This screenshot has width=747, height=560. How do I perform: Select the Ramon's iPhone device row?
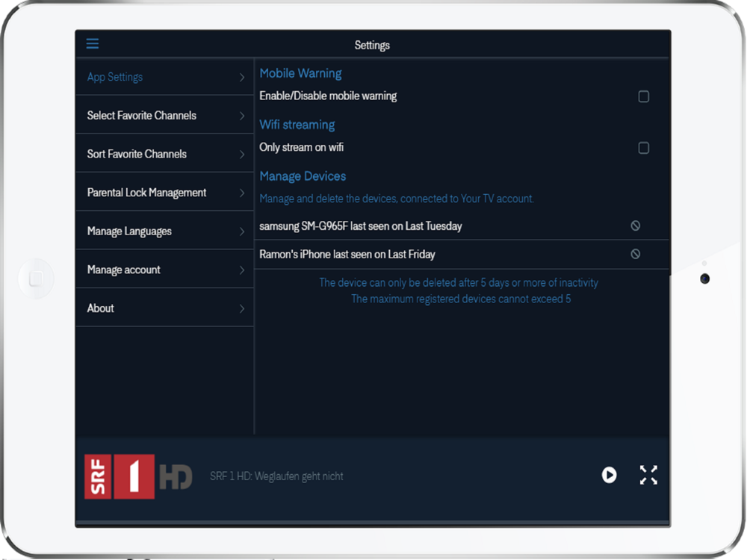(462, 255)
